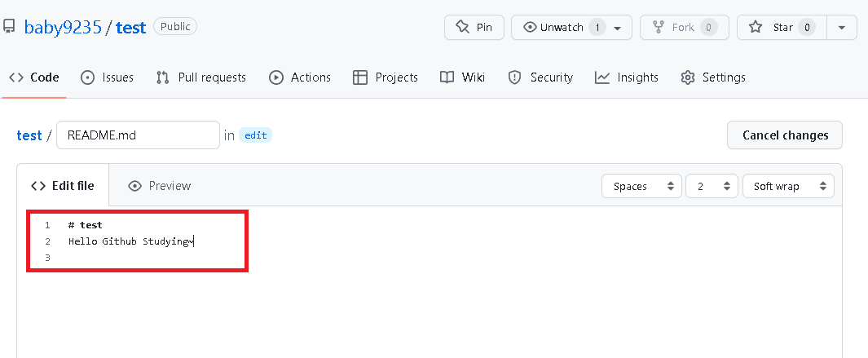Click the Pin thumbtack icon
Viewport: 868px width, 358px height.
click(x=463, y=27)
